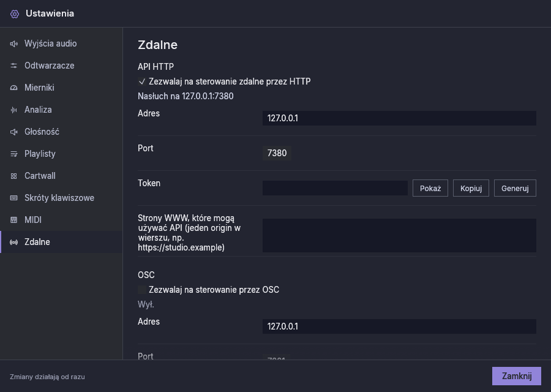Click the Ustawienia gear icon in header
551x392 pixels.
pos(15,14)
